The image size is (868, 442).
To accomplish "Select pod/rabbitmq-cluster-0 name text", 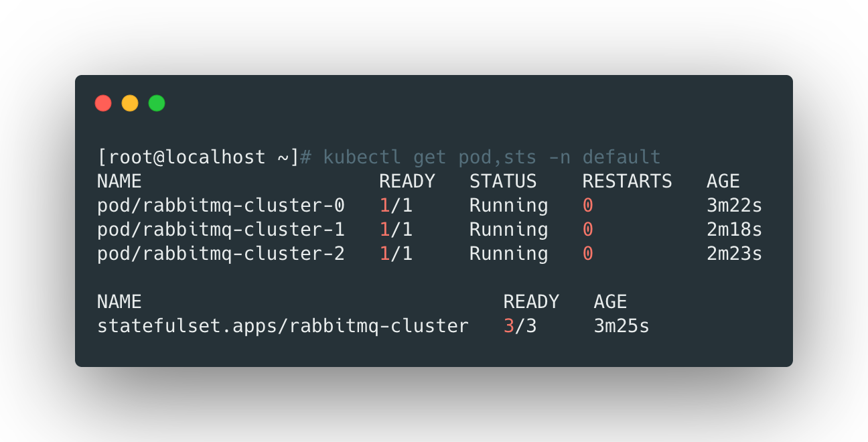I will (x=221, y=206).
